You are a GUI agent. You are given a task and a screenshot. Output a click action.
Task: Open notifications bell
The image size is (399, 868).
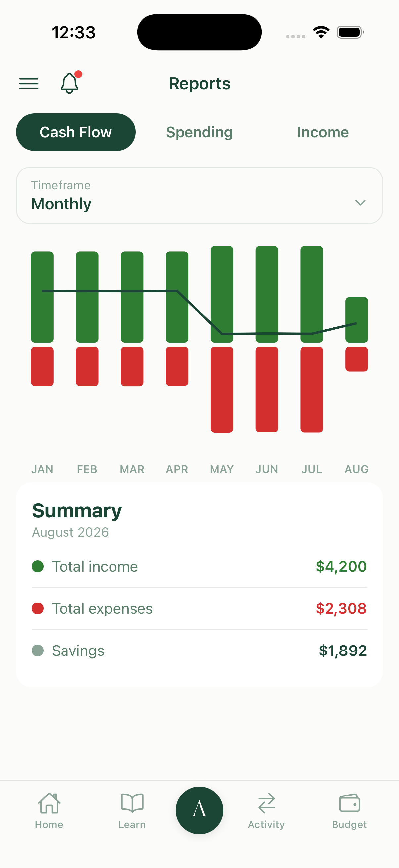click(70, 83)
